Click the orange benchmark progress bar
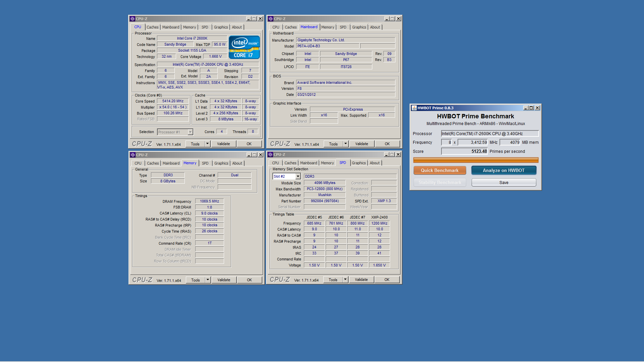 [476, 160]
